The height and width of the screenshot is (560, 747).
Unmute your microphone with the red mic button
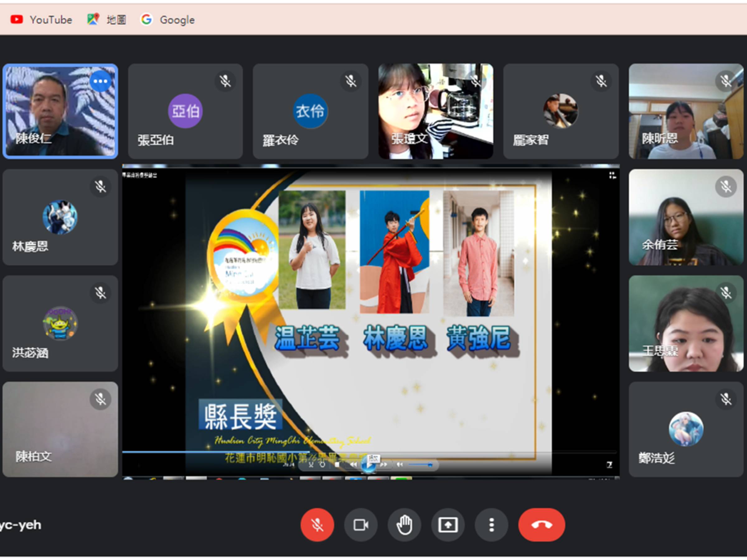pyautogui.click(x=317, y=525)
